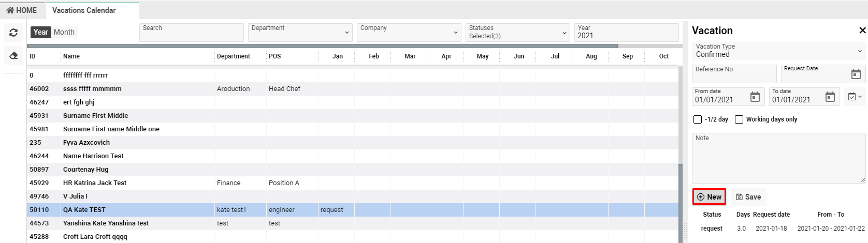Open the To date calendar picker
Viewport: 868px width, 243px height.
pyautogui.click(x=830, y=97)
